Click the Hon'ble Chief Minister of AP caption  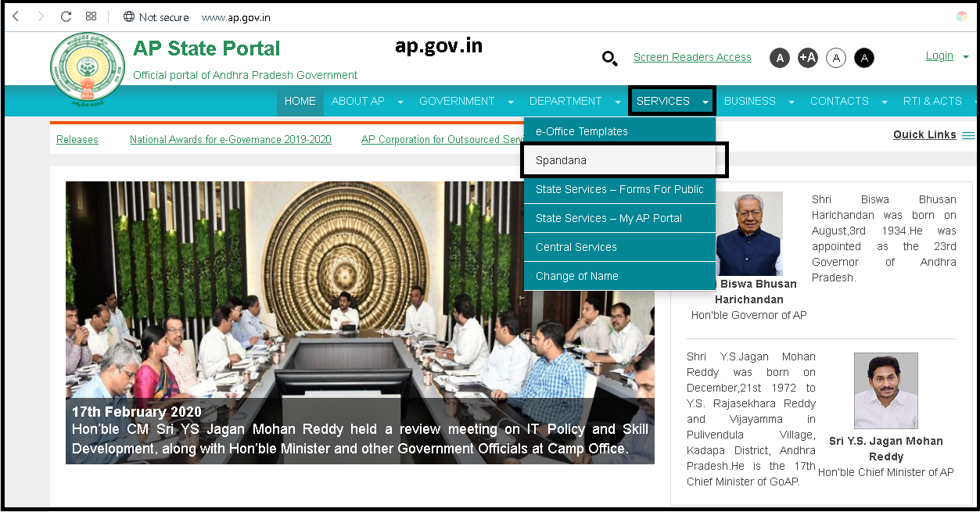(886, 472)
